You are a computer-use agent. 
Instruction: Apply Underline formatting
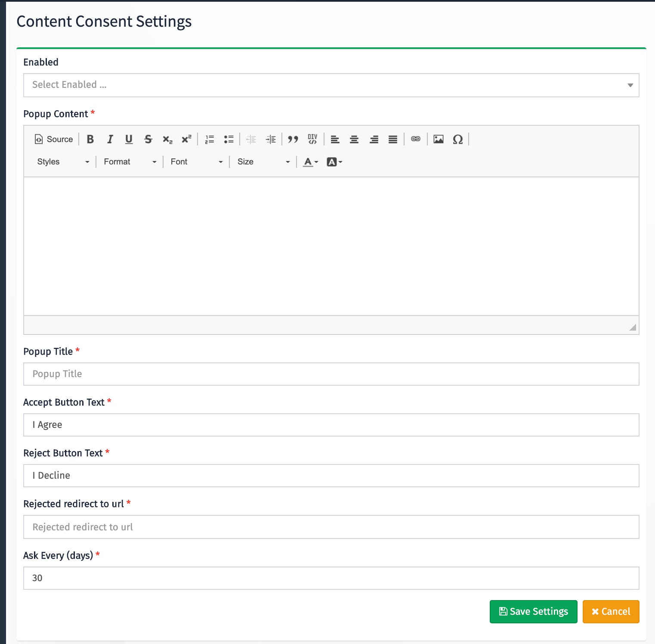[x=129, y=139]
